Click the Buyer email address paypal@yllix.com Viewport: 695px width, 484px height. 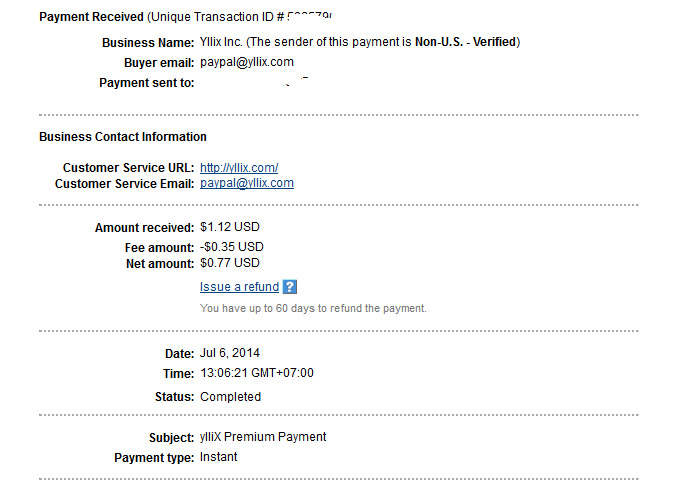247,62
